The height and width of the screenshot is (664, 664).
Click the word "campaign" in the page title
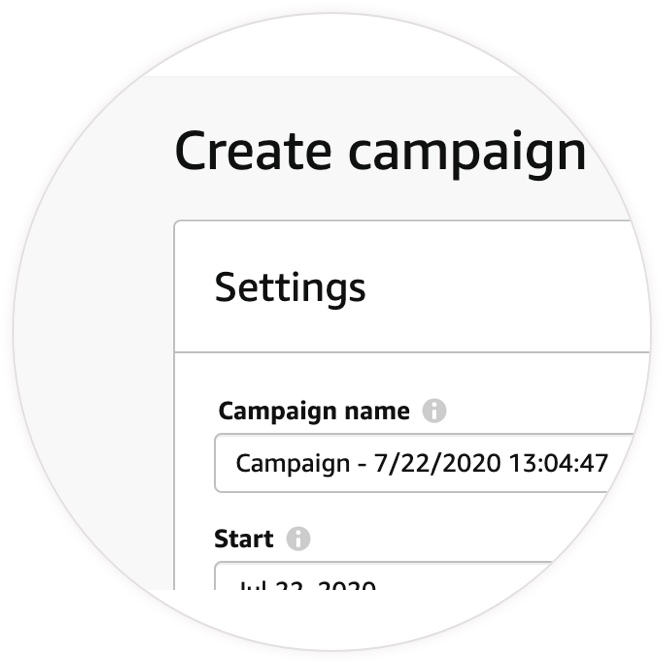point(467,151)
